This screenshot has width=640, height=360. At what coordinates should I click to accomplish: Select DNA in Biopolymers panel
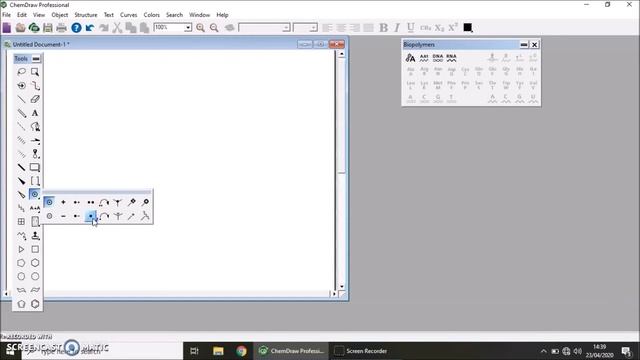coord(438,58)
